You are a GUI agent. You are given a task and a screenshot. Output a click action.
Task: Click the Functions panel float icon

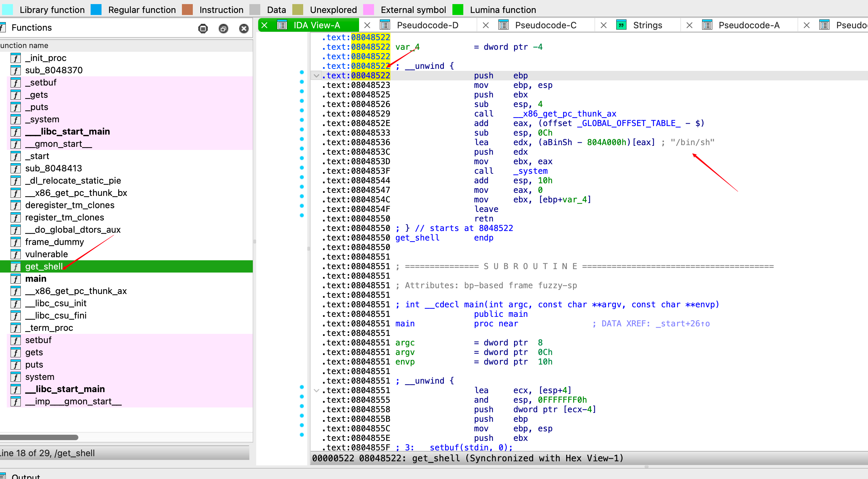click(x=223, y=28)
